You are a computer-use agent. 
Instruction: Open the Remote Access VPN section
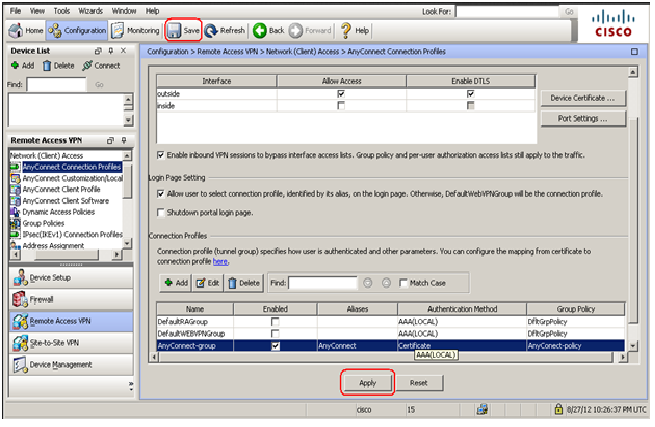(71, 321)
